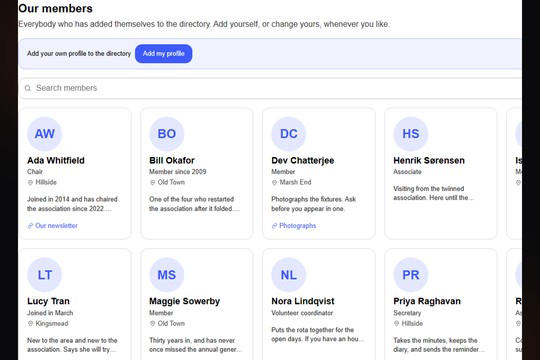Click Ada's bio starting Joined in 2014
The image size is (540, 360).
(x=72, y=204)
